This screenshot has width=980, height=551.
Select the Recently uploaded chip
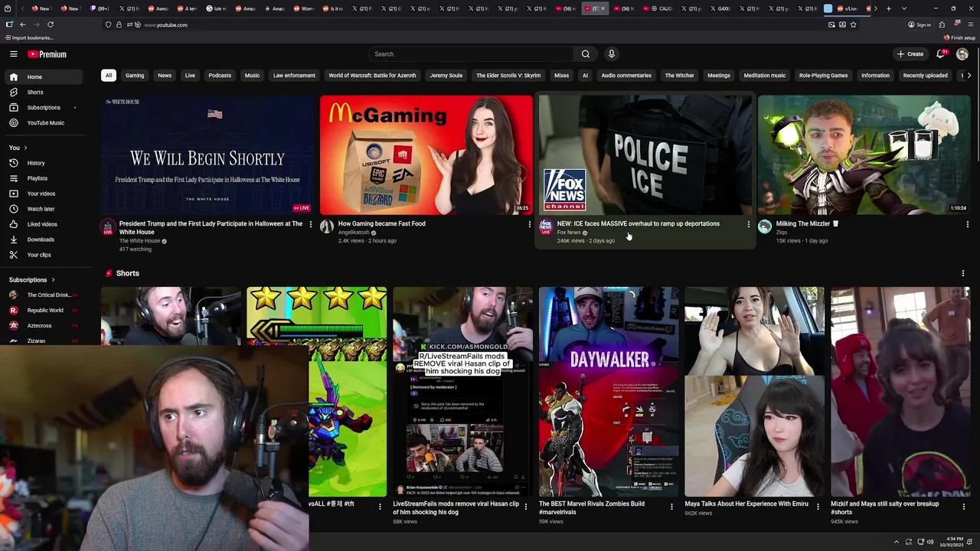coord(925,76)
